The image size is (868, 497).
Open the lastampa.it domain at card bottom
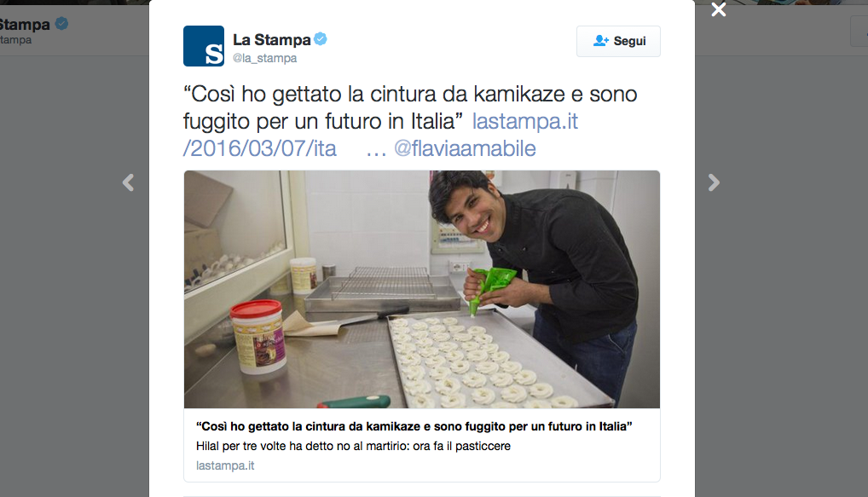(225, 465)
